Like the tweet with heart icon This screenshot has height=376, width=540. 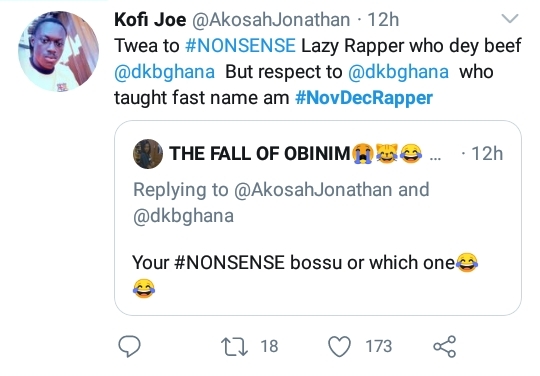340,346
